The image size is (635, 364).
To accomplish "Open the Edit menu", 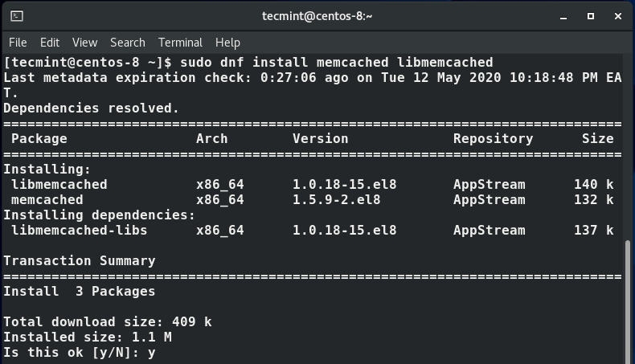I will coord(50,43).
